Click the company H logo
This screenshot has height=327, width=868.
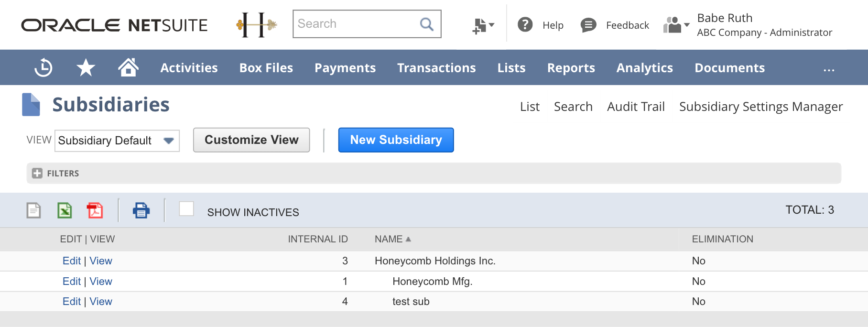coord(257,25)
